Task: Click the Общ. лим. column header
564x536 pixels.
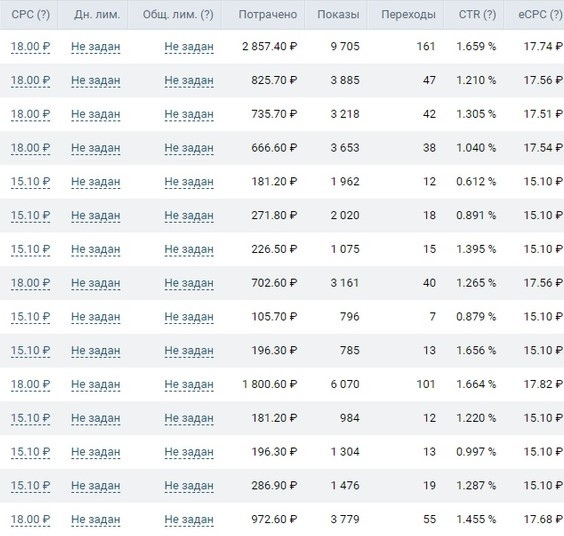Action: click(178, 14)
